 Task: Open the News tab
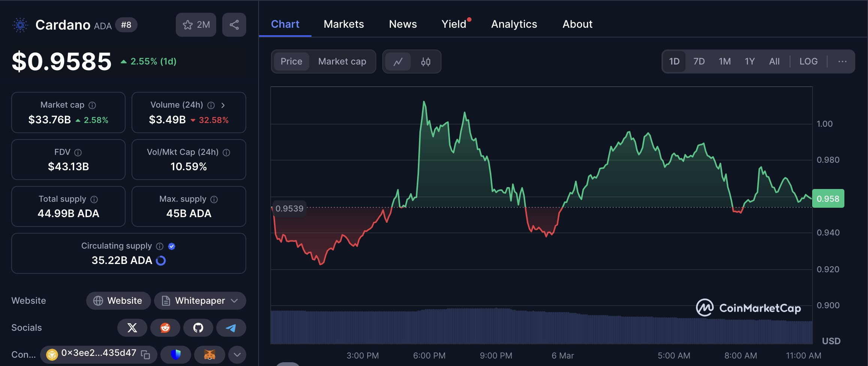coord(403,24)
